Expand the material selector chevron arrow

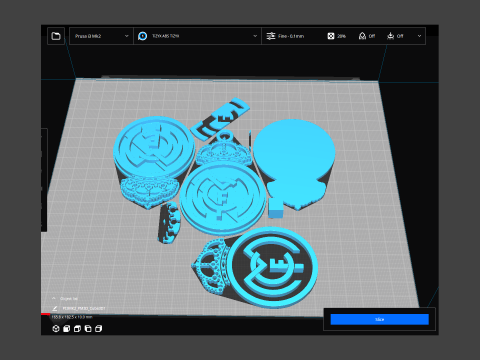pos(255,36)
